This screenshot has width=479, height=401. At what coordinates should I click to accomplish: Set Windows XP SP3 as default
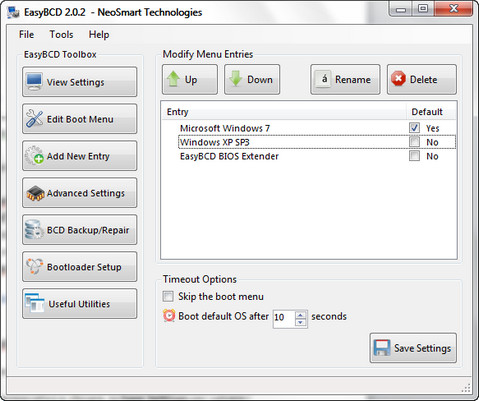(x=414, y=142)
